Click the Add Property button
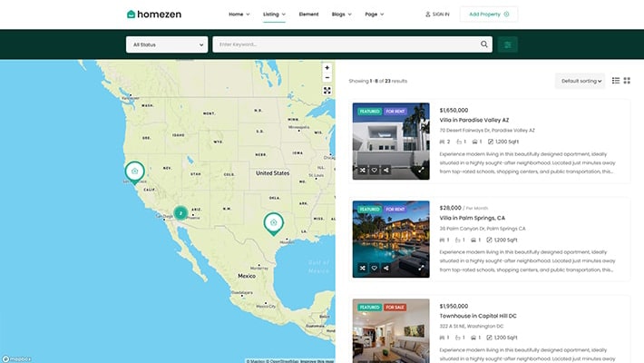The height and width of the screenshot is (363, 644). 489,15
